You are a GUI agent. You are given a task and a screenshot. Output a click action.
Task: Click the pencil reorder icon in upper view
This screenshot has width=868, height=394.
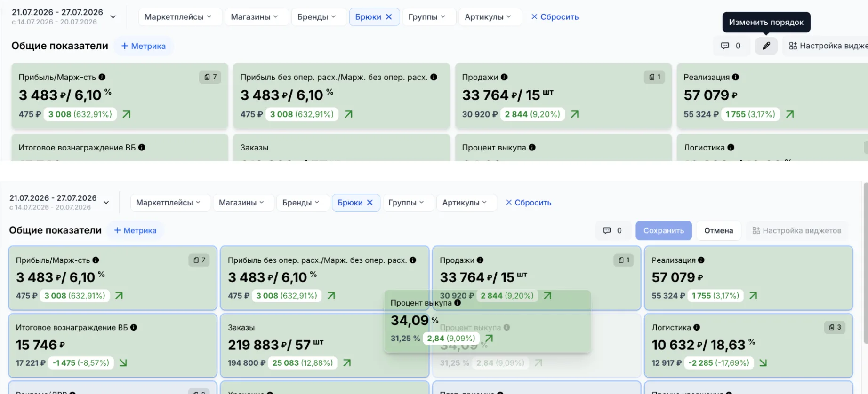click(x=766, y=46)
